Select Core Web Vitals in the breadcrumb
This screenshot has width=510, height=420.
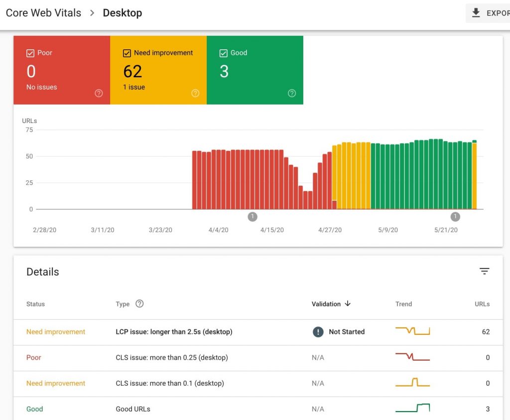pos(43,13)
